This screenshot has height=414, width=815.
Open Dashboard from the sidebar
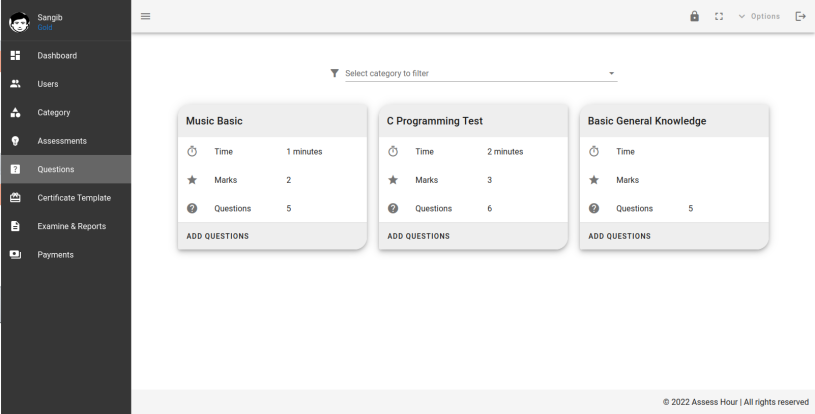point(57,55)
